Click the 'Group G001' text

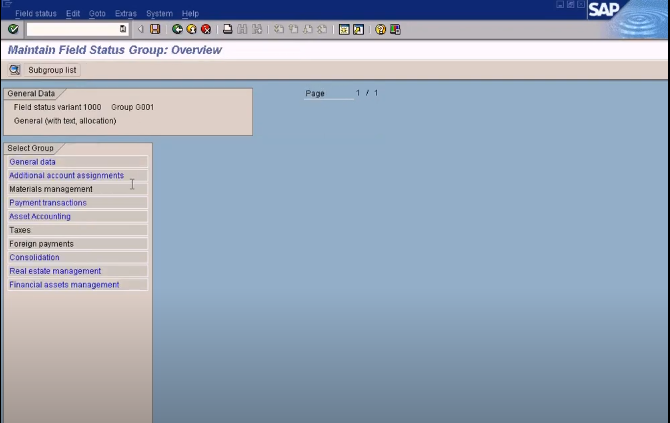coord(132,107)
